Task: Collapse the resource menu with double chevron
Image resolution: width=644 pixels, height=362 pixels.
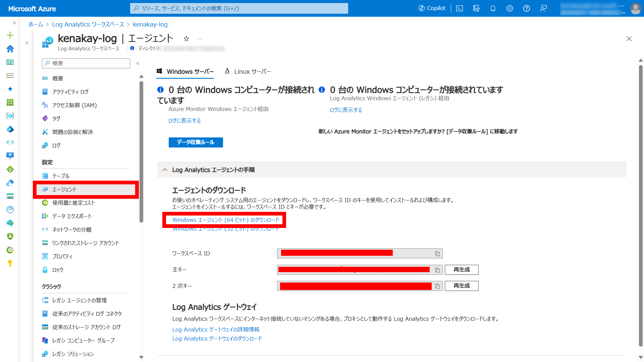Action: pyautogui.click(x=138, y=63)
